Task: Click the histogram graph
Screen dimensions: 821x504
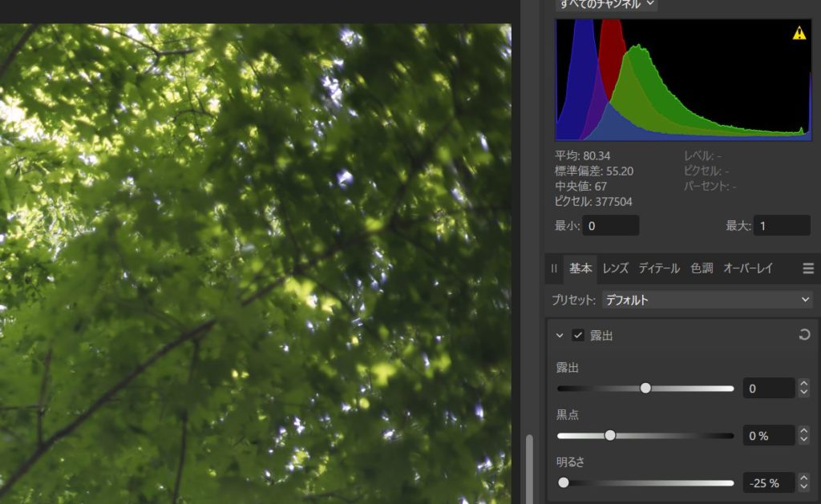Action: (683, 79)
